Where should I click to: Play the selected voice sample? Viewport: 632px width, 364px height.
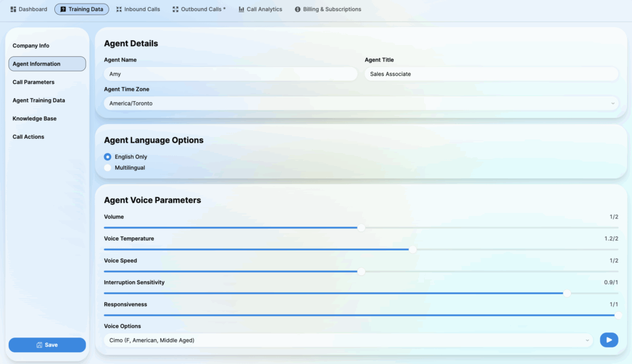coord(609,340)
